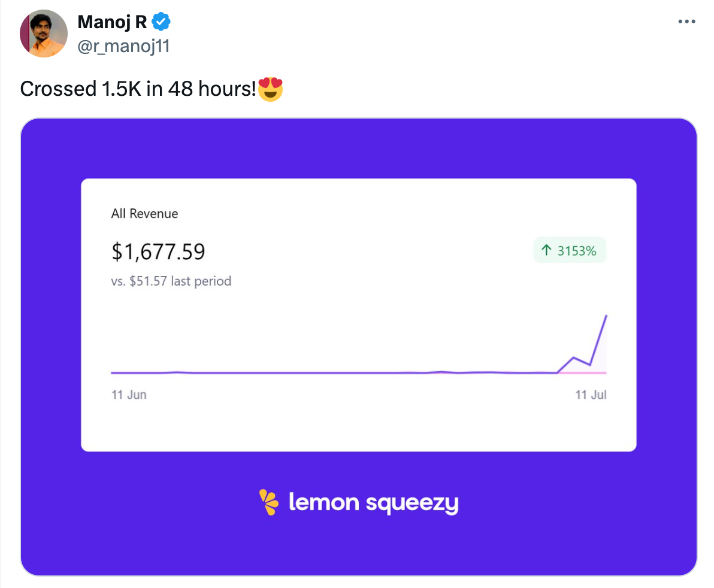Click the "11 Jul" chart end date
The height and width of the screenshot is (588, 714).
click(x=591, y=395)
